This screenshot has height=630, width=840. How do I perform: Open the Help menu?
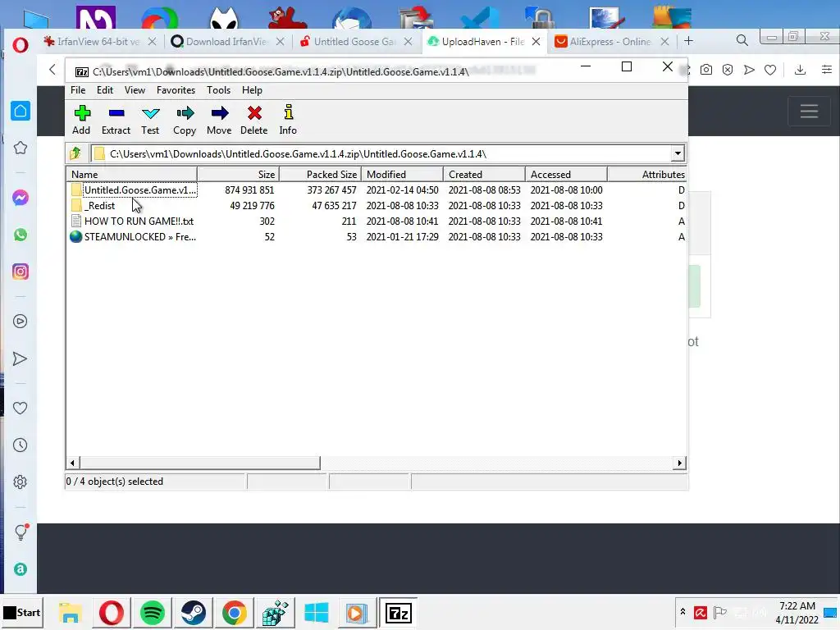[252, 90]
